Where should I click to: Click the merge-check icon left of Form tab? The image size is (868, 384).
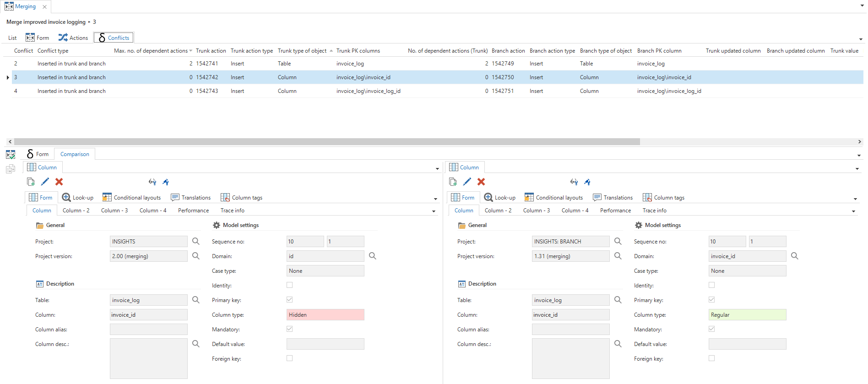[11, 155]
